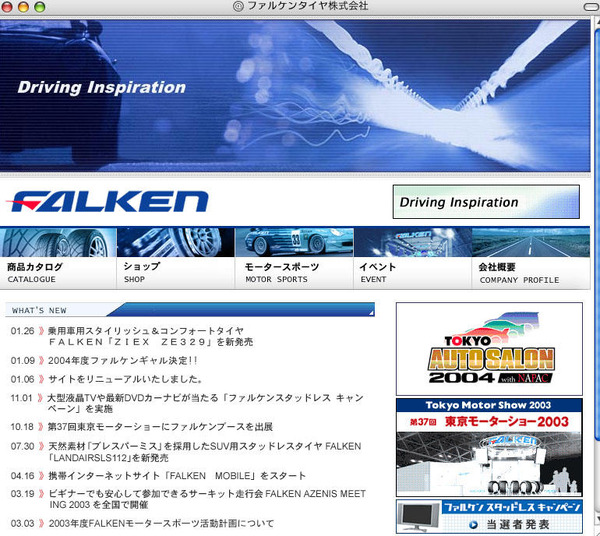This screenshot has height=536, width=600.
Task: Click the window toolbar toggle pill button
Action: click(x=591, y=7)
